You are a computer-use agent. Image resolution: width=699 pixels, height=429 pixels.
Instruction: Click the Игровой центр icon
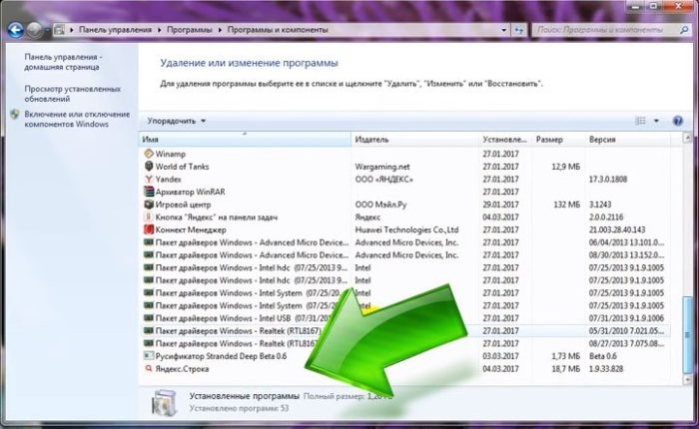click(148, 204)
